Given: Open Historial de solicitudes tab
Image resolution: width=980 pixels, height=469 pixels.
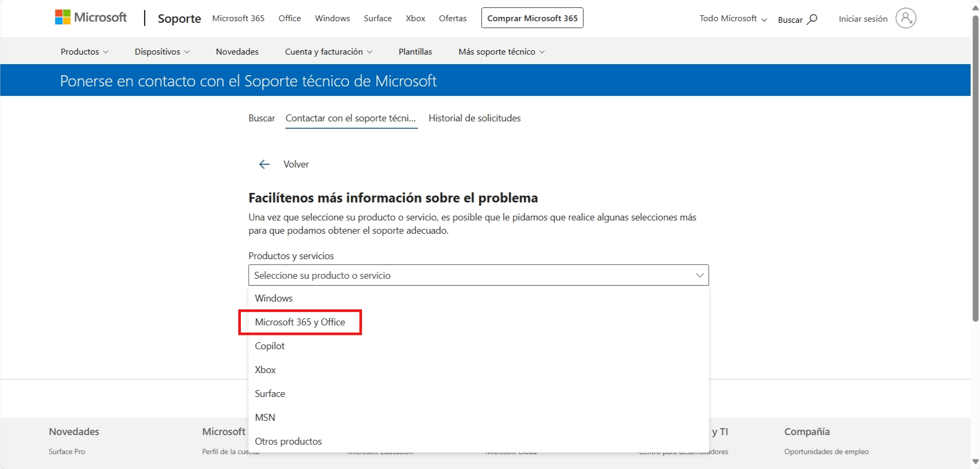Looking at the screenshot, I should coord(474,118).
